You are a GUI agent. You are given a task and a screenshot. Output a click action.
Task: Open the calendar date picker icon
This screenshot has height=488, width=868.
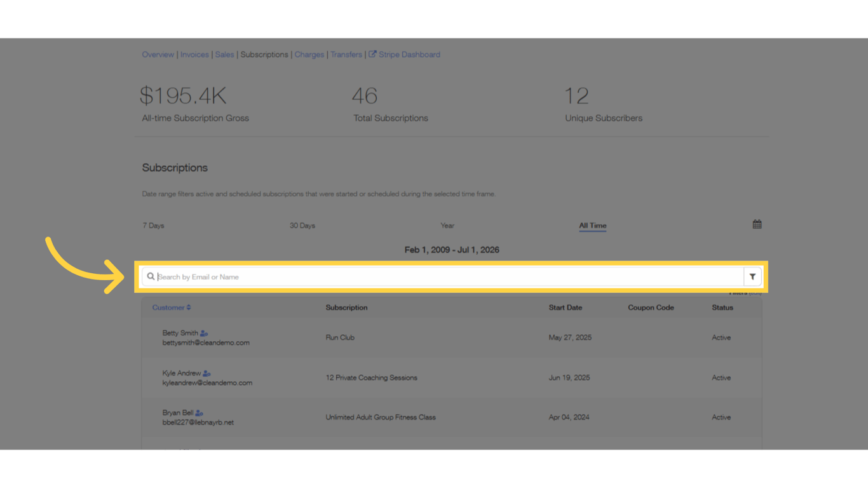pyautogui.click(x=757, y=224)
